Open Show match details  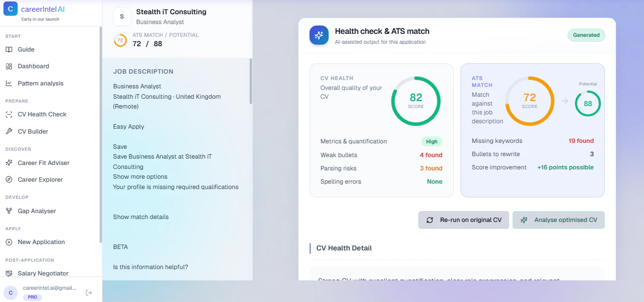pyautogui.click(x=140, y=217)
